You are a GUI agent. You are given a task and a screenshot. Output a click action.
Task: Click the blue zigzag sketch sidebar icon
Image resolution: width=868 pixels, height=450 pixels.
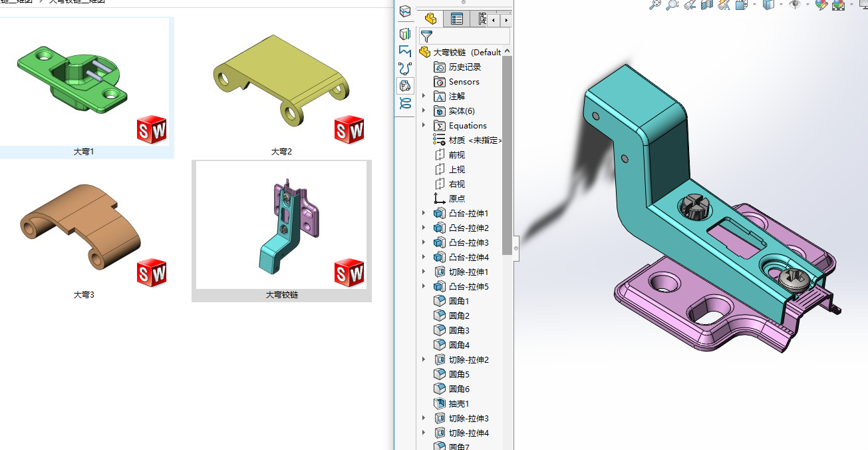coord(404,51)
